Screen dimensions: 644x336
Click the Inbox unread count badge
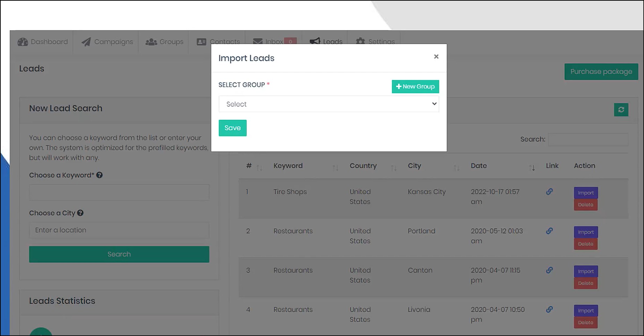[290, 41]
